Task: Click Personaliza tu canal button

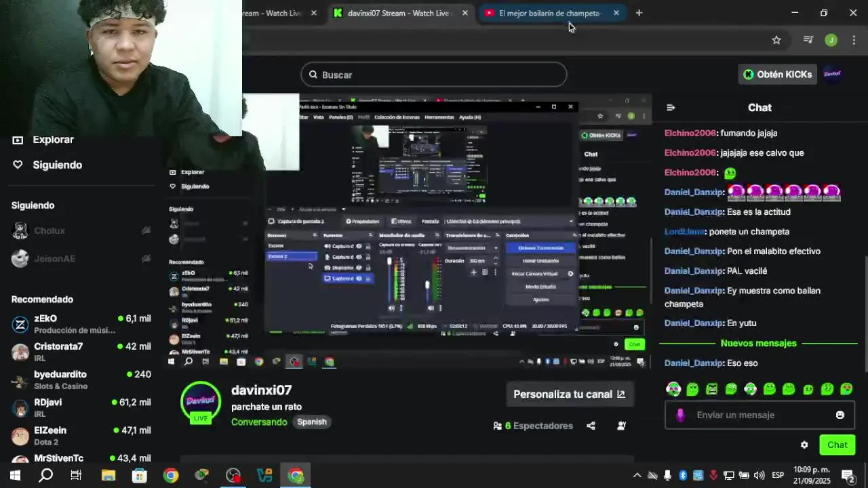Action: [570, 394]
